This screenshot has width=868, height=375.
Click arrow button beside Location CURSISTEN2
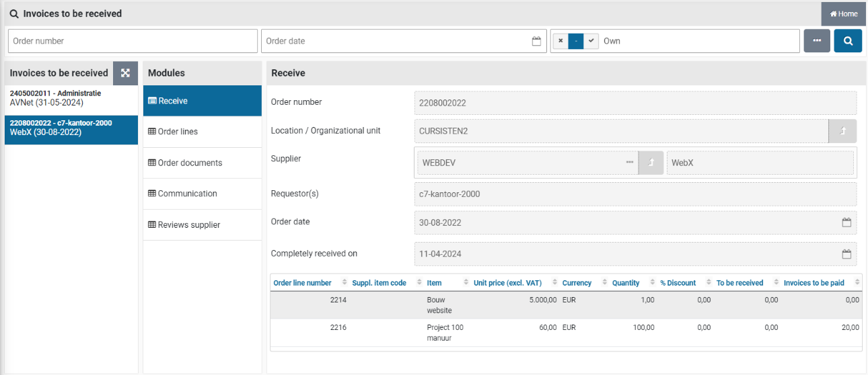(x=842, y=131)
